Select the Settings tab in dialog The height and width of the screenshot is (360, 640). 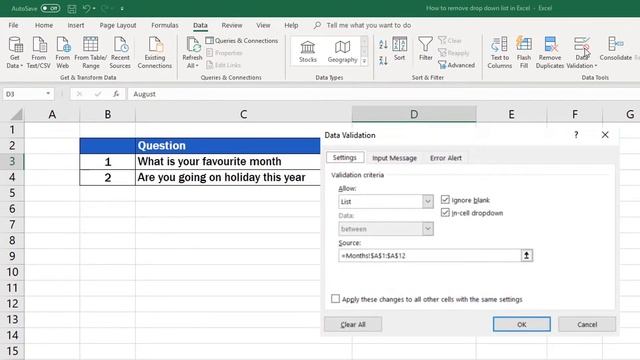point(344,157)
